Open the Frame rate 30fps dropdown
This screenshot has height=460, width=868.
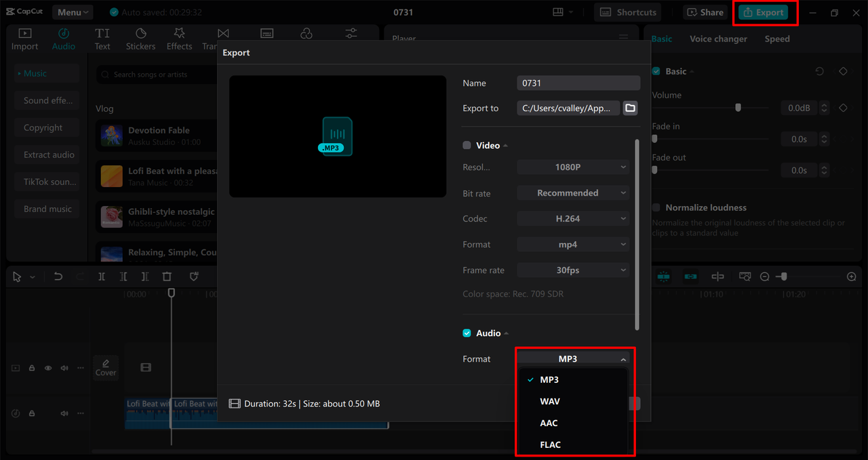573,270
